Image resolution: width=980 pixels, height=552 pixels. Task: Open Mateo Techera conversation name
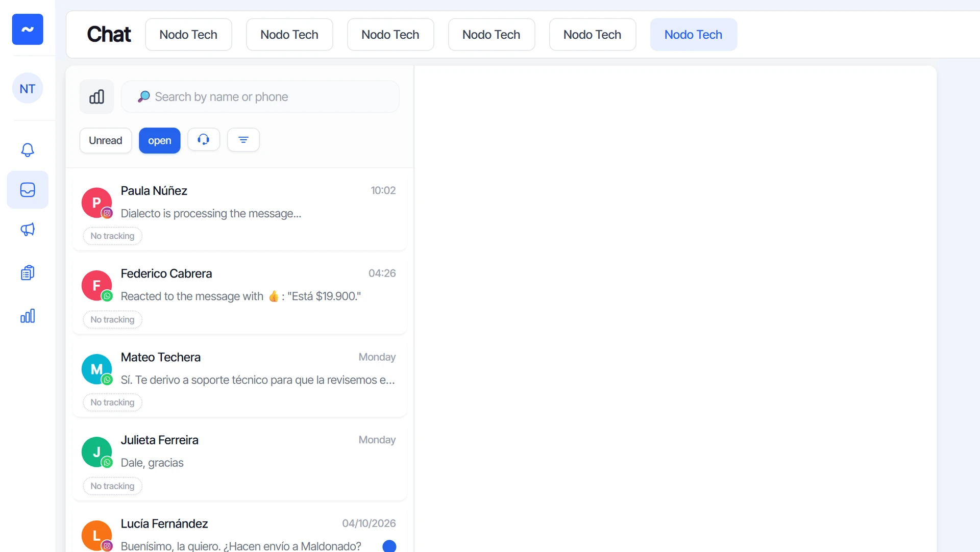(161, 357)
